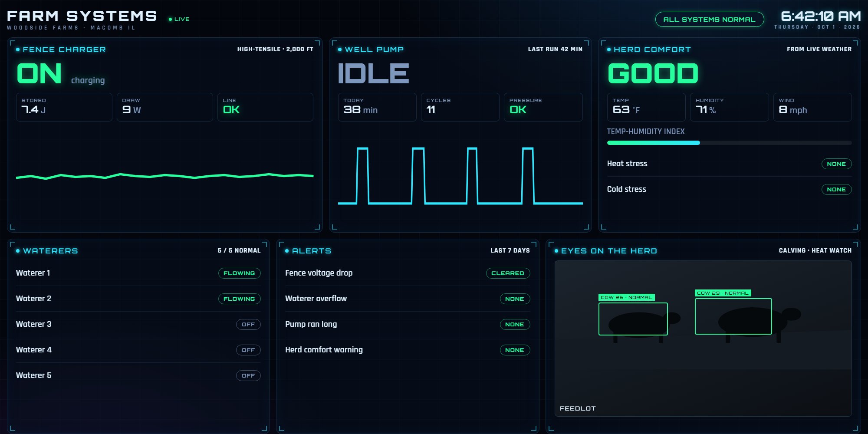
Task: Select the COW 29 feedlot camera box
Action: point(733,316)
